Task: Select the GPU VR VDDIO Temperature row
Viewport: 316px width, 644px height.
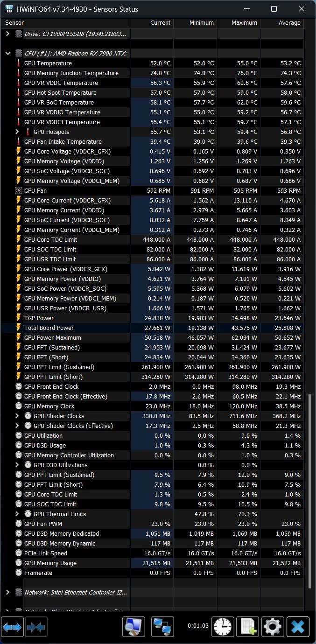Action: [x=152, y=112]
